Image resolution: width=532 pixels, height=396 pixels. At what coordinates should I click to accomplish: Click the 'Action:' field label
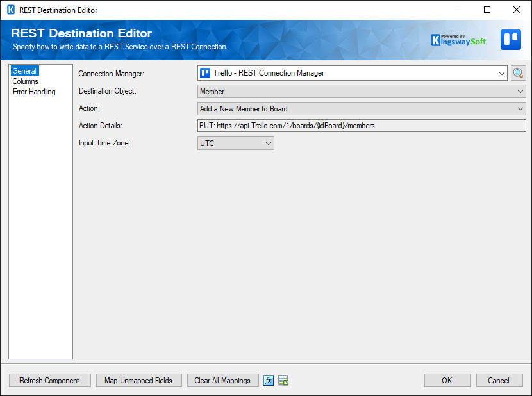(x=89, y=108)
